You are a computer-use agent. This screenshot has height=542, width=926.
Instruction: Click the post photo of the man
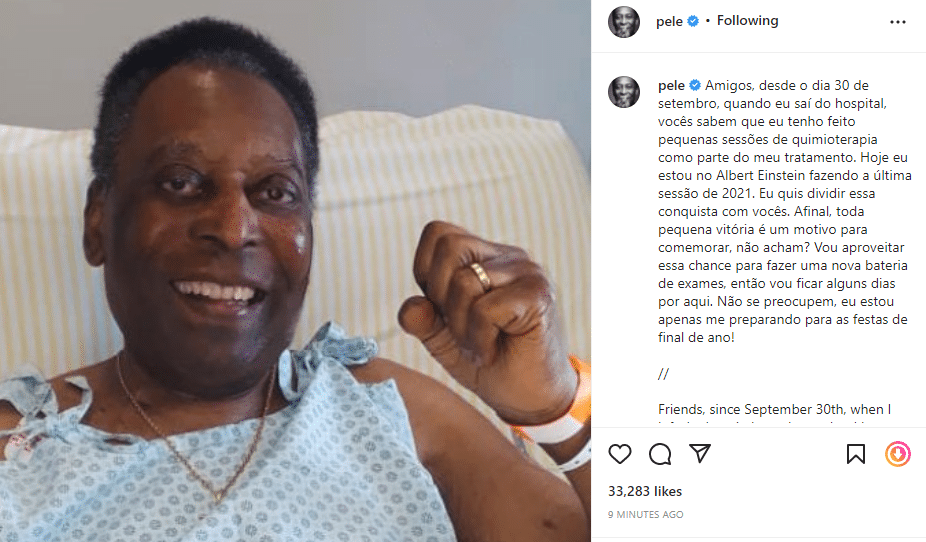(x=295, y=271)
